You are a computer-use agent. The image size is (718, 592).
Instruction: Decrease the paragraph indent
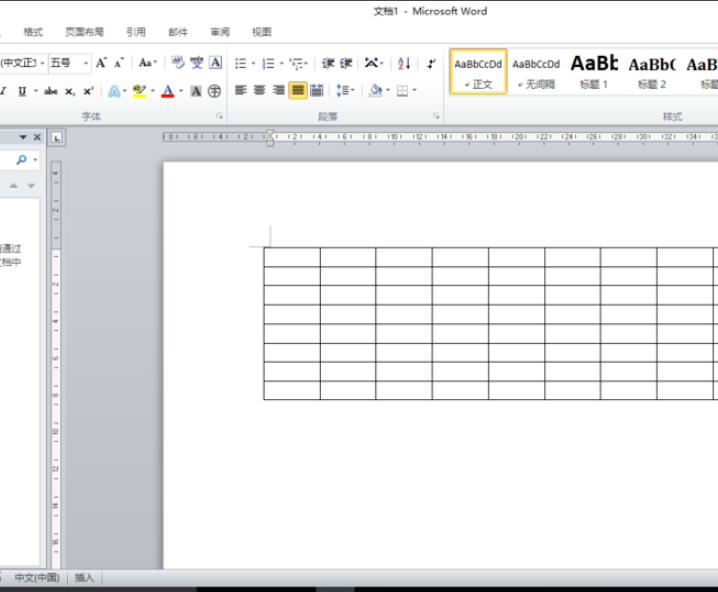[328, 63]
